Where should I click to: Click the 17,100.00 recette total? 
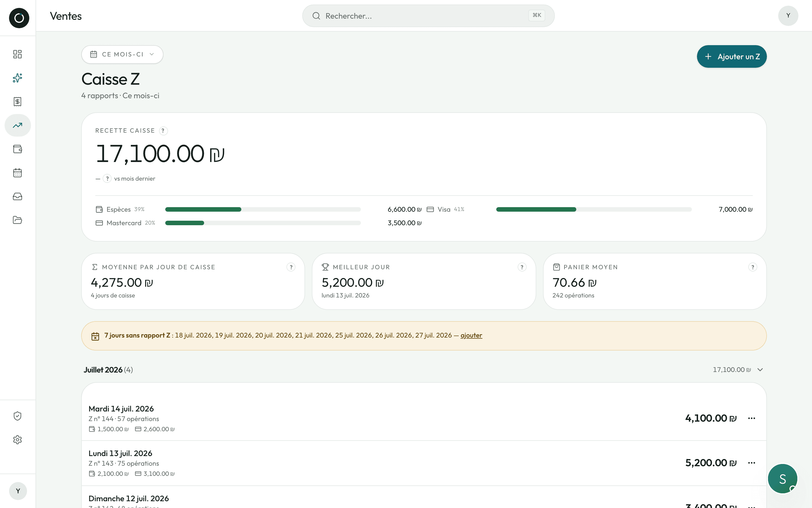(x=160, y=154)
